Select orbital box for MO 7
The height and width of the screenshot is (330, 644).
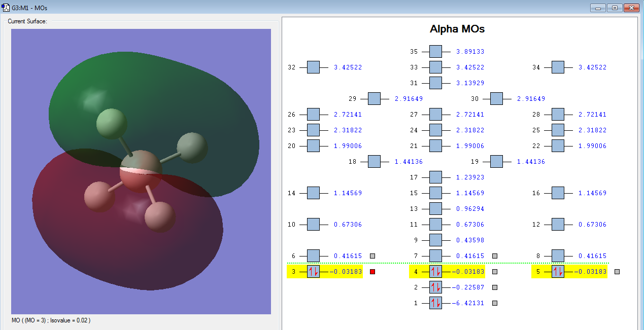coord(435,256)
